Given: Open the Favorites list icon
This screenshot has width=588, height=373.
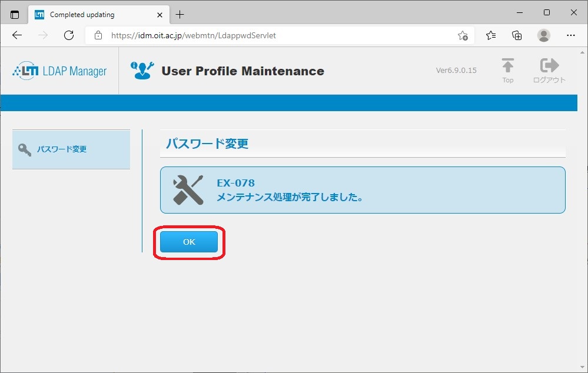Looking at the screenshot, I should point(490,35).
